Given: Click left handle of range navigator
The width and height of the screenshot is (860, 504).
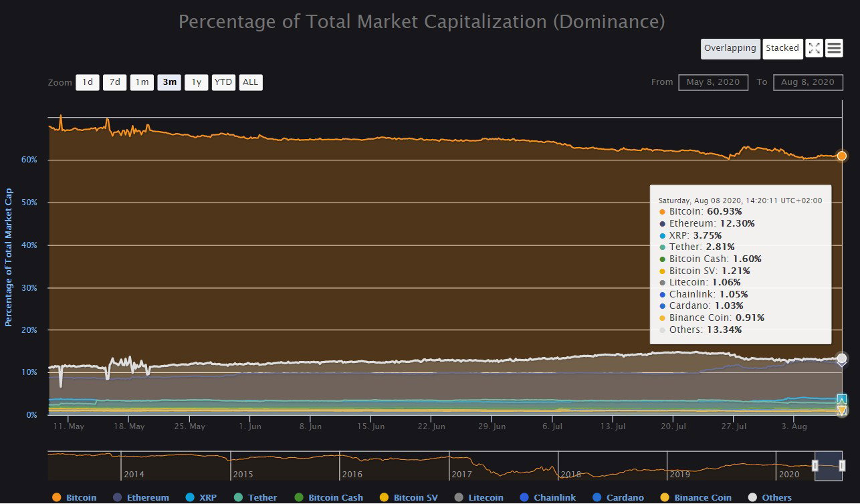Looking at the screenshot, I should (815, 465).
